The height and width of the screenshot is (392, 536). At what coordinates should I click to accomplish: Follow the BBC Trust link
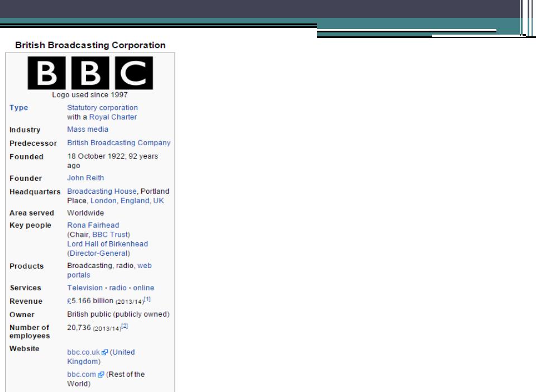tap(111, 235)
